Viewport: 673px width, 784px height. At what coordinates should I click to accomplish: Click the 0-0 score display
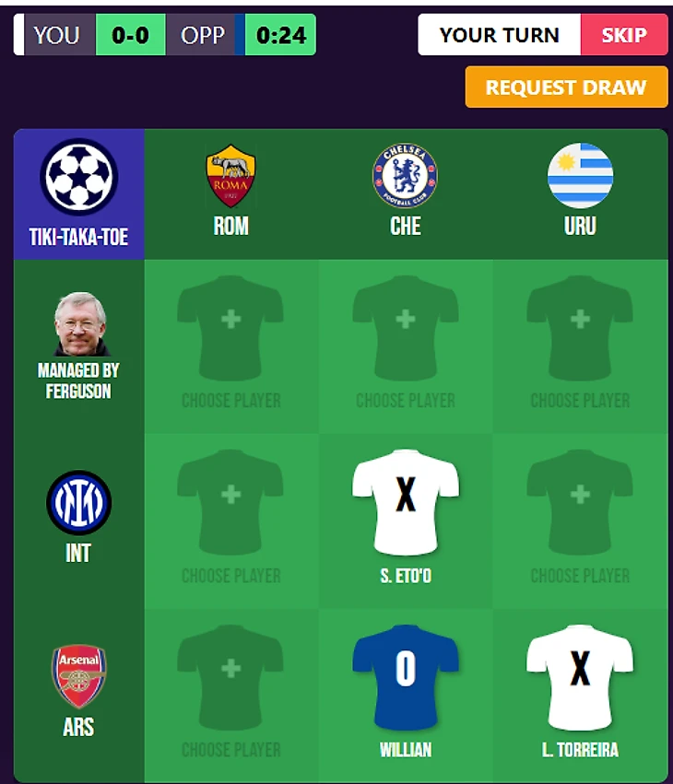coord(130,34)
